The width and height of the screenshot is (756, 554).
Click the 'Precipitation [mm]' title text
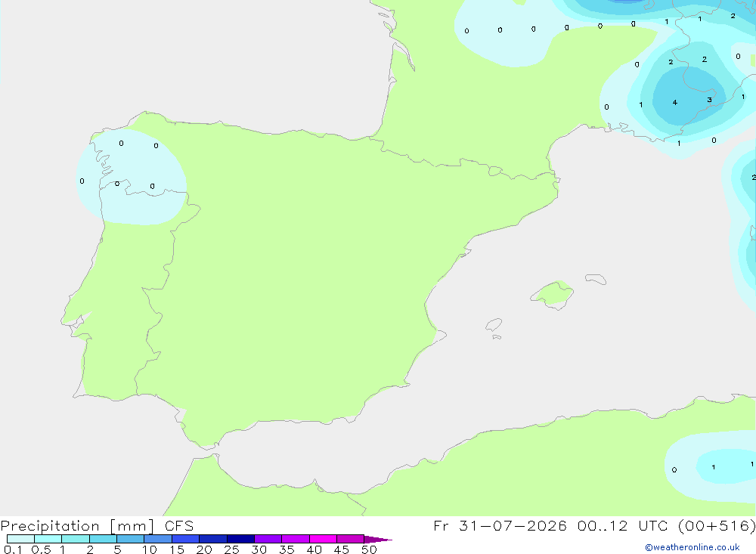[x=78, y=526]
